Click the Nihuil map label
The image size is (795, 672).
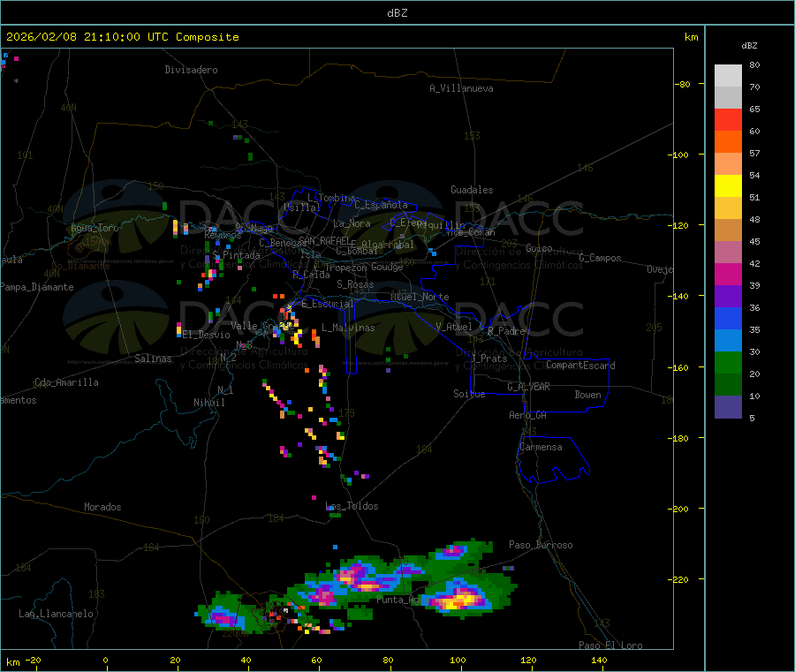[x=208, y=403]
